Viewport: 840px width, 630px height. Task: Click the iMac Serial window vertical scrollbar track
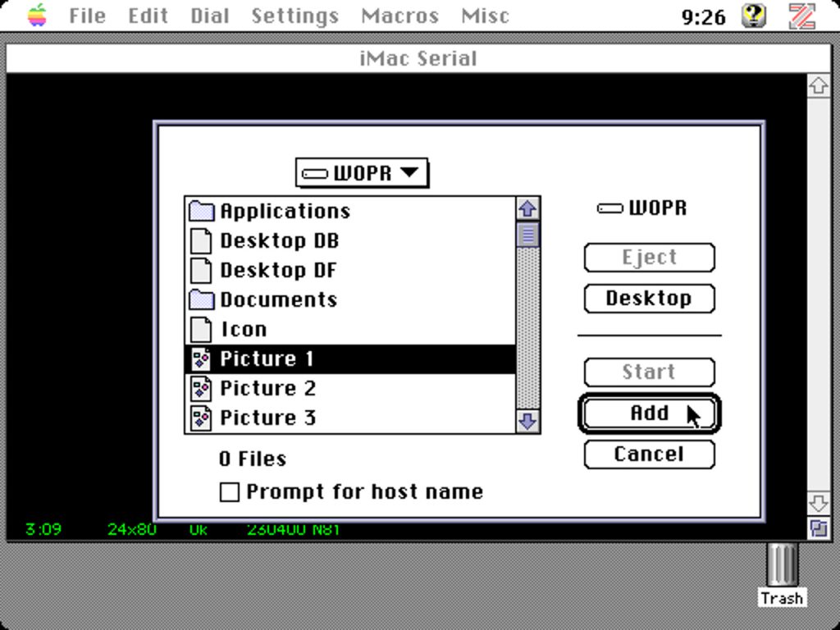pyautogui.click(x=818, y=294)
